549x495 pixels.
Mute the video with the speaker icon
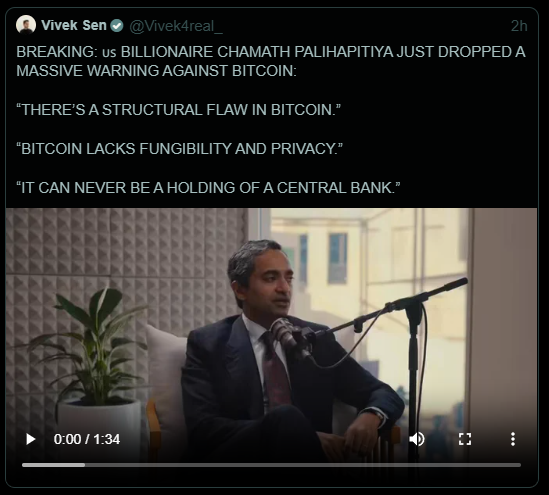tap(417, 439)
